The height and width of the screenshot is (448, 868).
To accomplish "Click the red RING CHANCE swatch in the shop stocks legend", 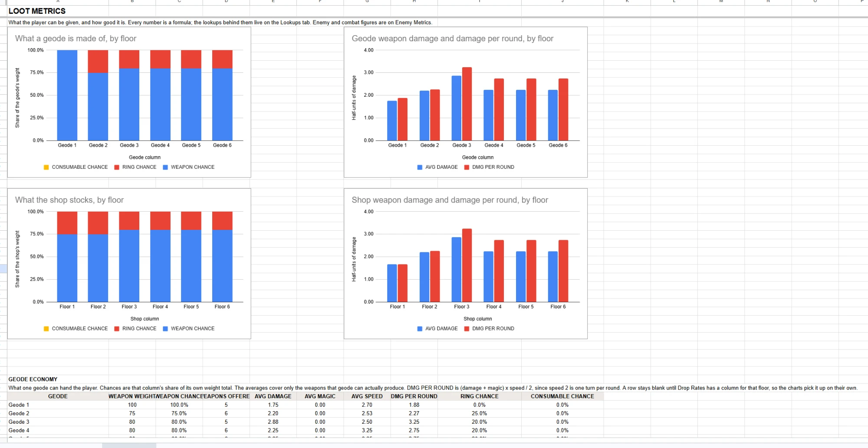I will 117,329.
